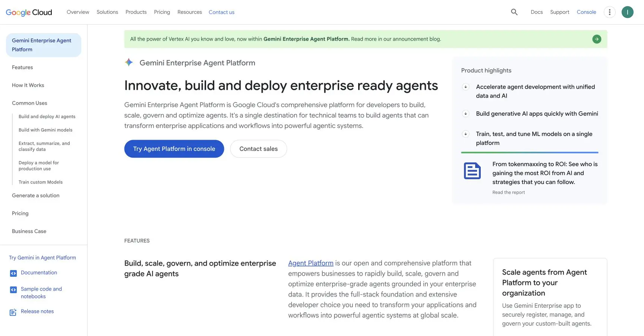Open Build and deploy AI agents
This screenshot has width=644, height=336.
(x=47, y=117)
